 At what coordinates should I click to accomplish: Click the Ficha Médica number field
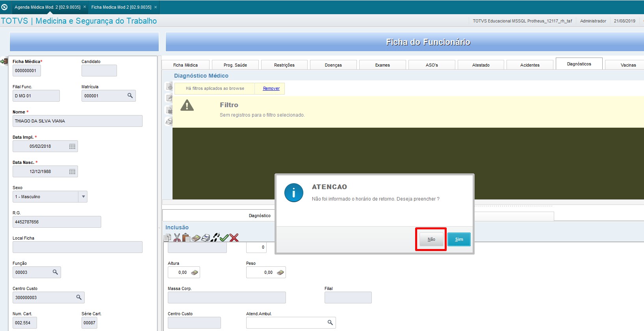(x=27, y=71)
